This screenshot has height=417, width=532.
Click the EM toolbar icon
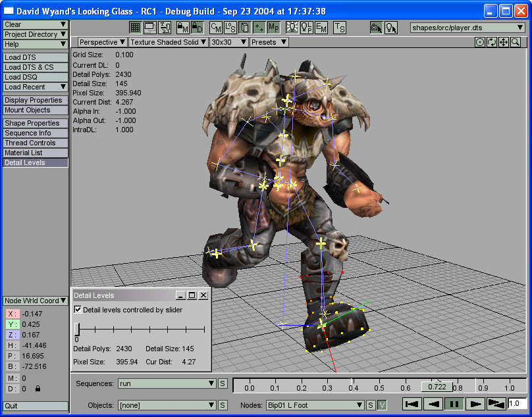(x=321, y=28)
